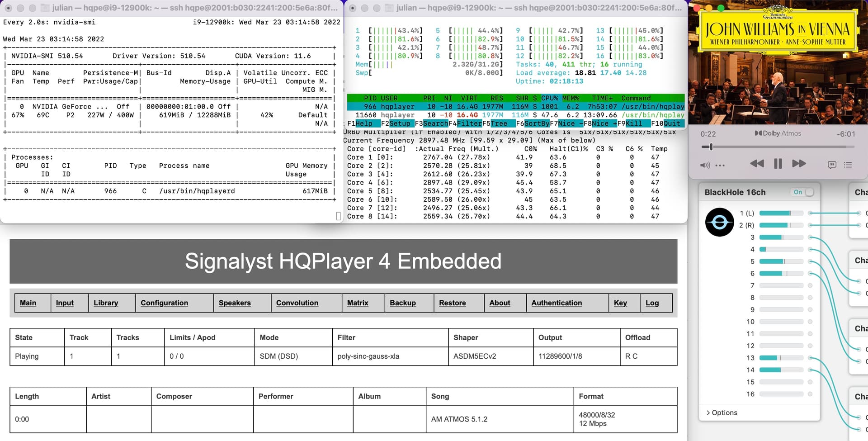This screenshot has height=441, width=868.
Task: Click channel 1 (L) output connector node
Action: (x=810, y=213)
